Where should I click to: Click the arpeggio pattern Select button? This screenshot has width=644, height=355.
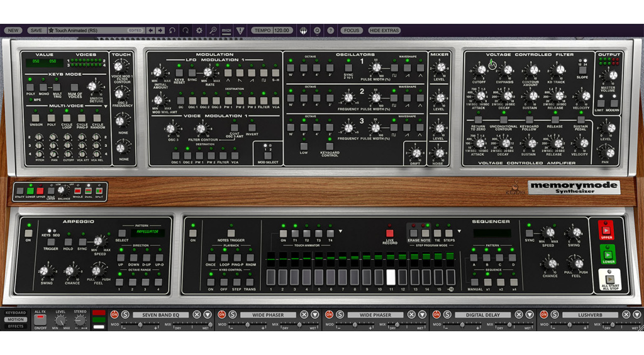click(121, 234)
